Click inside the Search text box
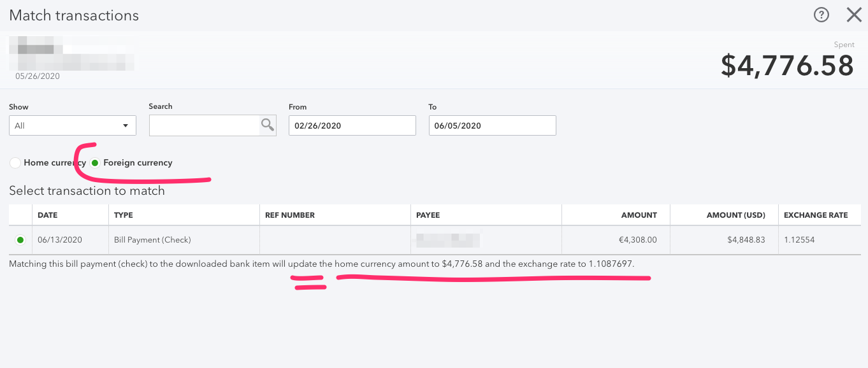Screen dimensions: 868x368 point(204,125)
